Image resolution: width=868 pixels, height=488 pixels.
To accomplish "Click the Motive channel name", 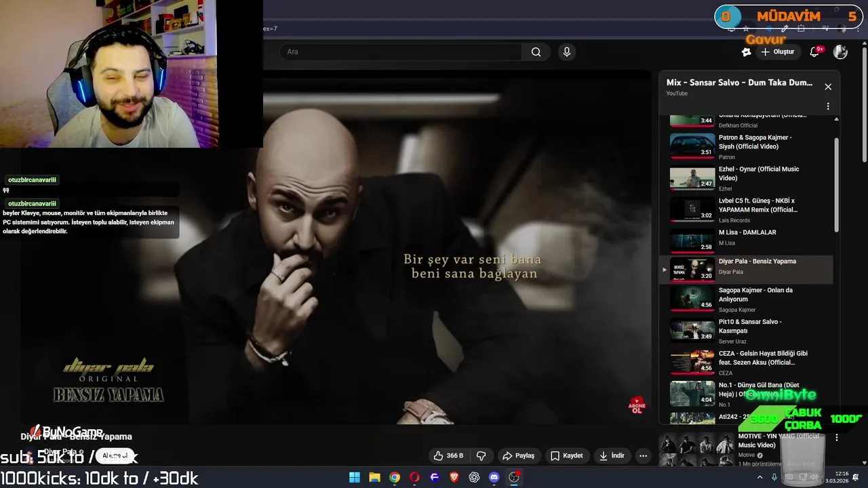I will point(746,455).
